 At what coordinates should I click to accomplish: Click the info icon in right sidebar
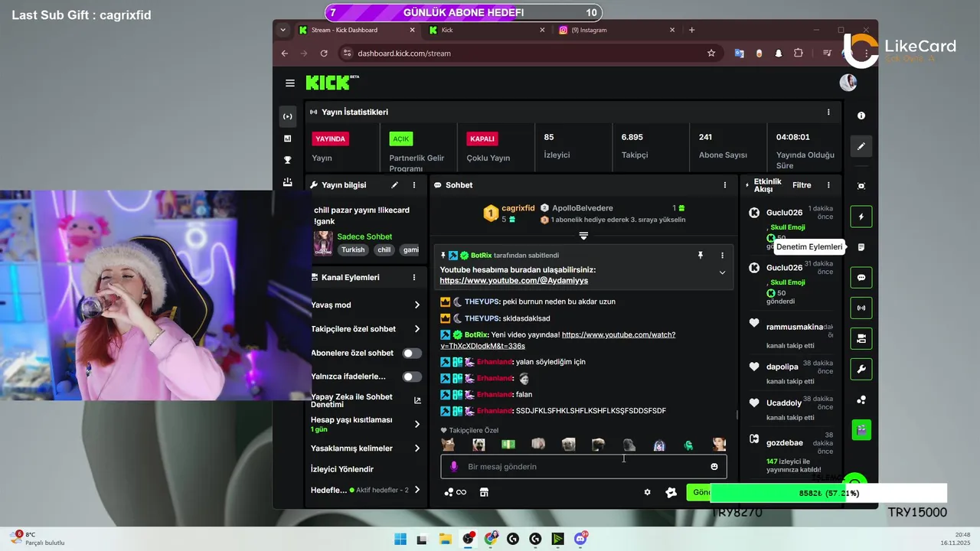861,116
